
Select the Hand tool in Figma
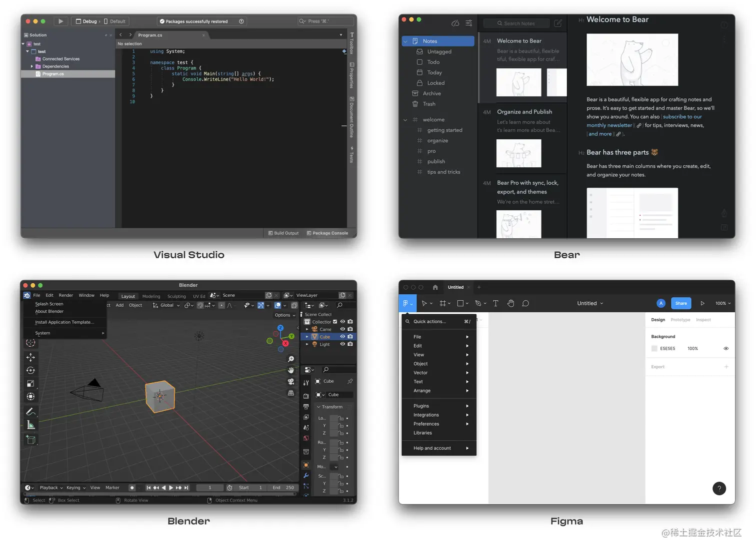pos(510,303)
